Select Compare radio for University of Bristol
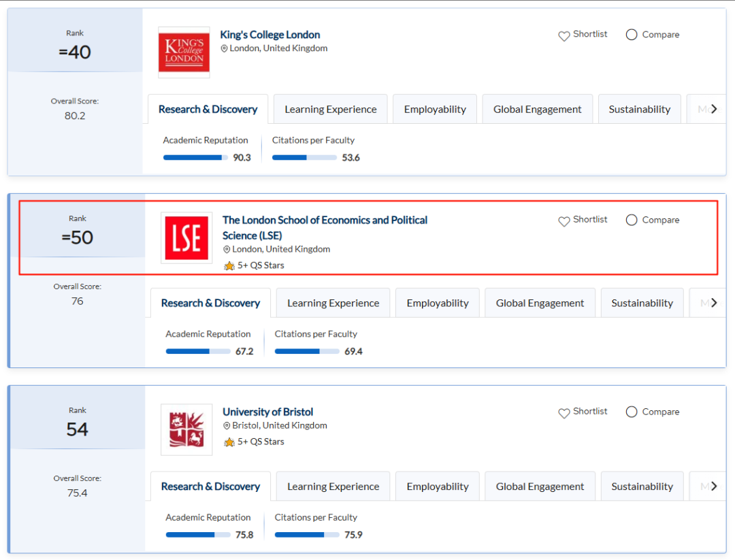The image size is (735, 560). coord(632,412)
